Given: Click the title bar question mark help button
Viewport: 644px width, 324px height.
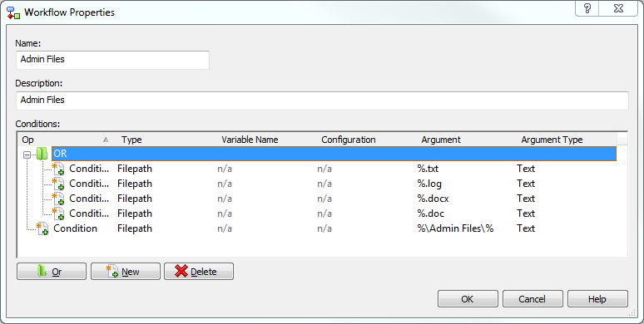Looking at the screenshot, I should point(587,8).
